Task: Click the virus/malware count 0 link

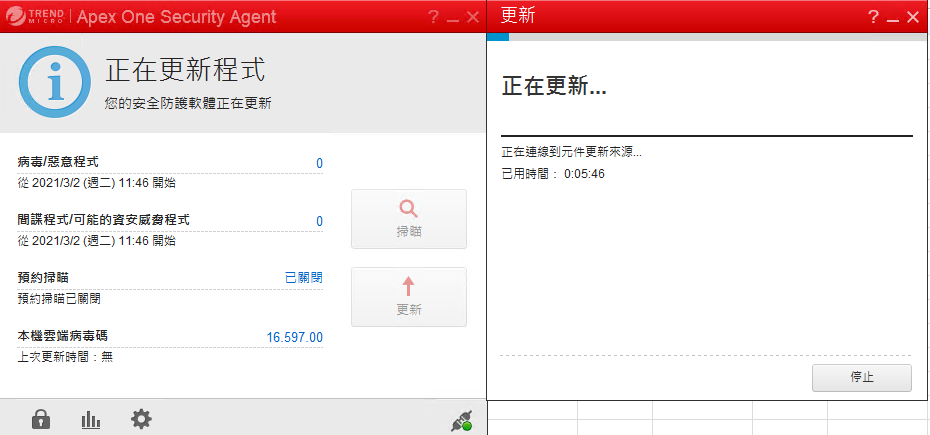Action: point(319,163)
